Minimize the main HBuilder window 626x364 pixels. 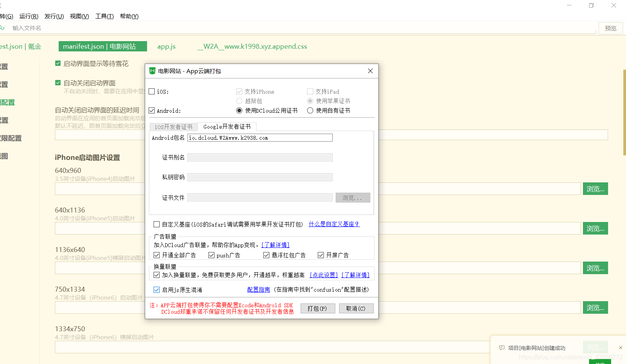pyautogui.click(x=569, y=5)
